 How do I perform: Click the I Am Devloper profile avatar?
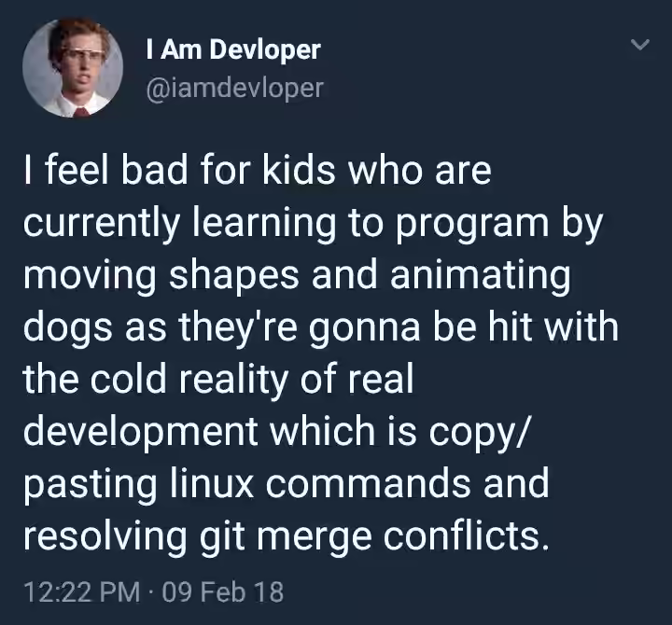click(x=73, y=67)
